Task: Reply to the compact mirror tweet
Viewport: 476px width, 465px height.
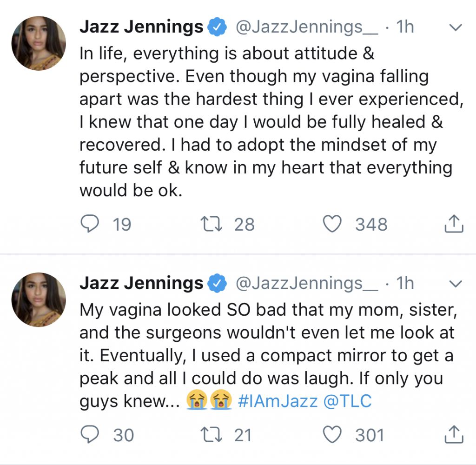Action: point(89,435)
